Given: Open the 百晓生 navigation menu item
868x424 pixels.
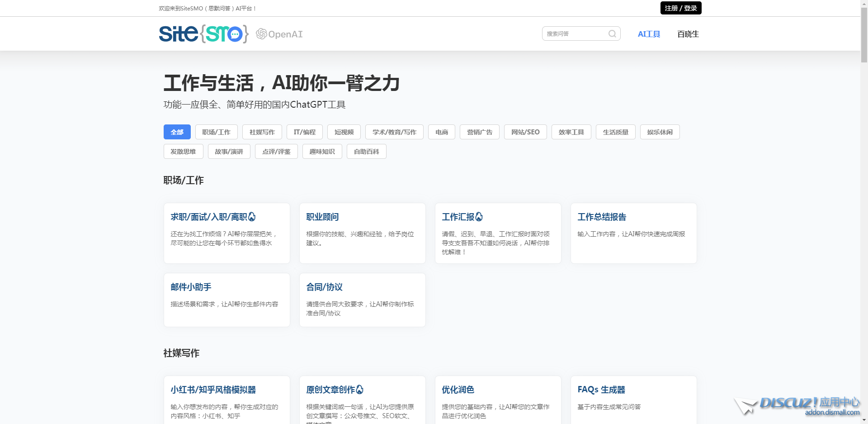Looking at the screenshot, I should [x=687, y=33].
